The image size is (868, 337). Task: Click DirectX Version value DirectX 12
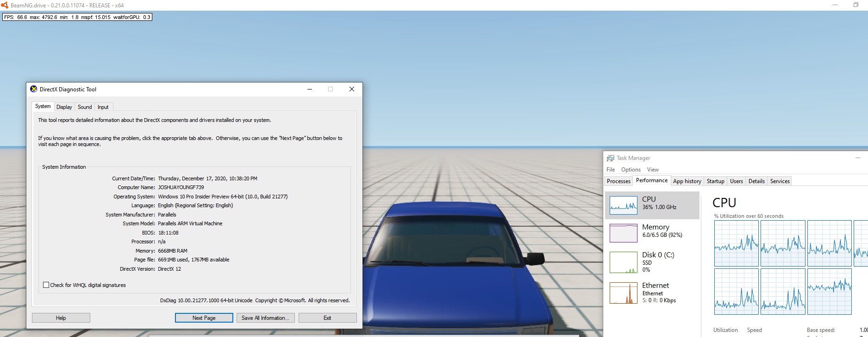point(169,269)
